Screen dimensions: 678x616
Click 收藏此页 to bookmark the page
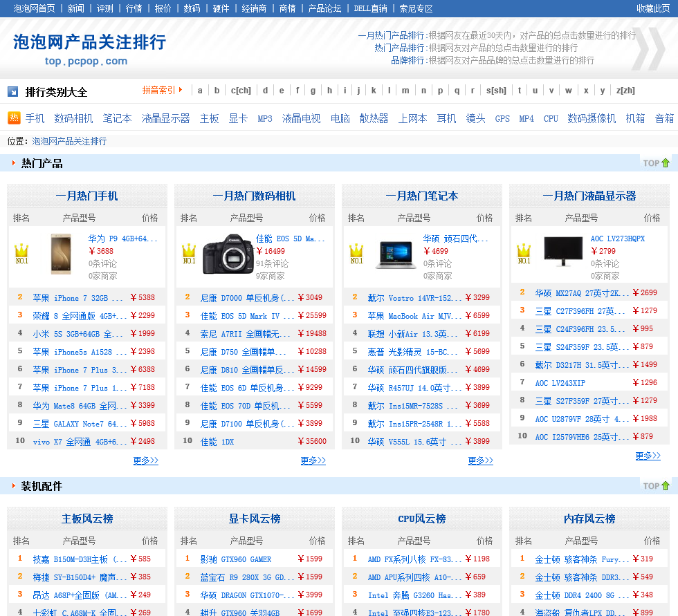pos(653,8)
